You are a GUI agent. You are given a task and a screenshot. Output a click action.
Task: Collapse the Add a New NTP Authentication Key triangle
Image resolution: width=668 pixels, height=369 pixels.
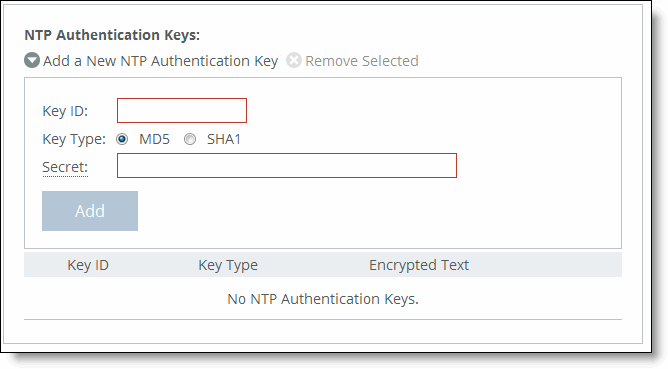pos(32,61)
